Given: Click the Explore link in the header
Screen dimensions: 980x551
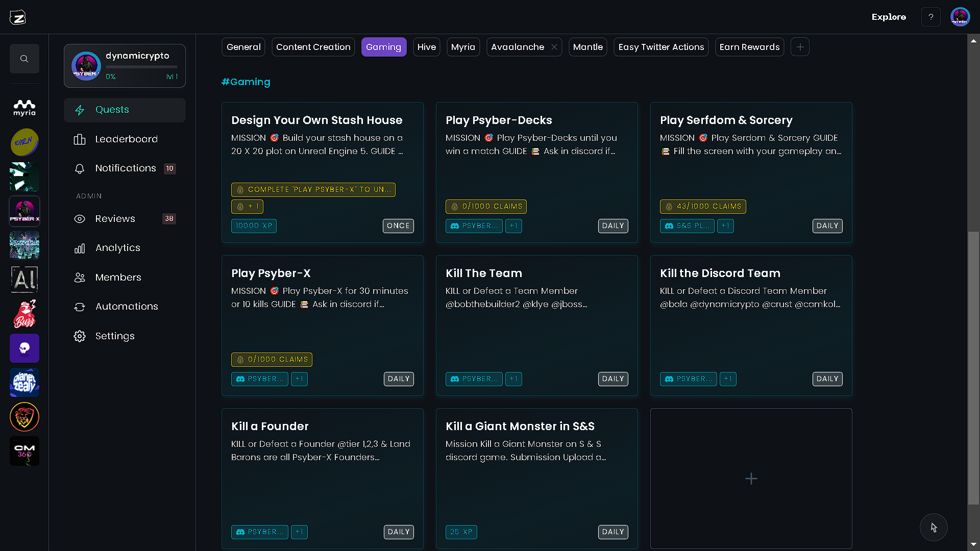Looking at the screenshot, I should (889, 17).
